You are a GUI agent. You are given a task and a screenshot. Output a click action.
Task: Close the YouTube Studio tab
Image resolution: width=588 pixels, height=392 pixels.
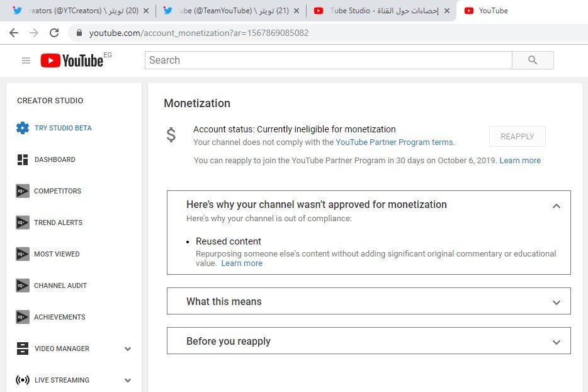[x=447, y=11]
